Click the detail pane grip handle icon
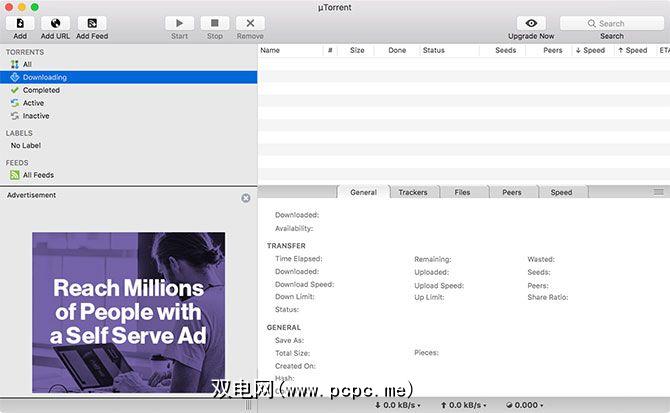670x413 pixels. [x=658, y=192]
